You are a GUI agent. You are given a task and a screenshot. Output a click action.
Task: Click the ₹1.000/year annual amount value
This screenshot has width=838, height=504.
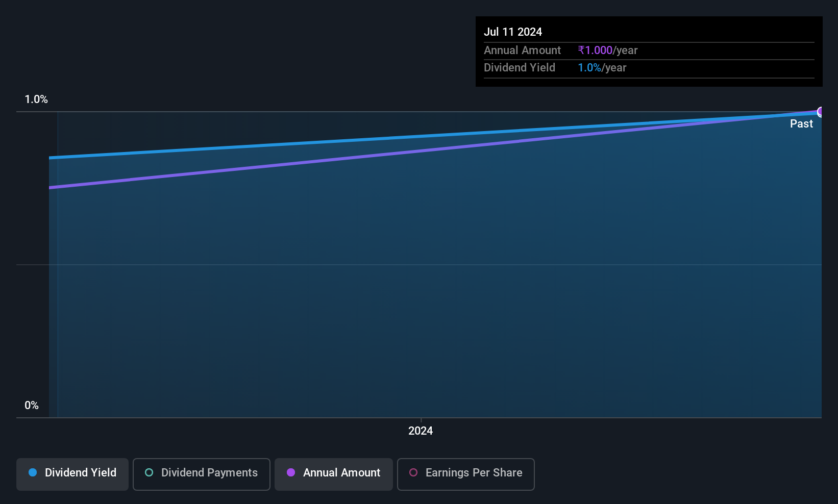pyautogui.click(x=608, y=50)
